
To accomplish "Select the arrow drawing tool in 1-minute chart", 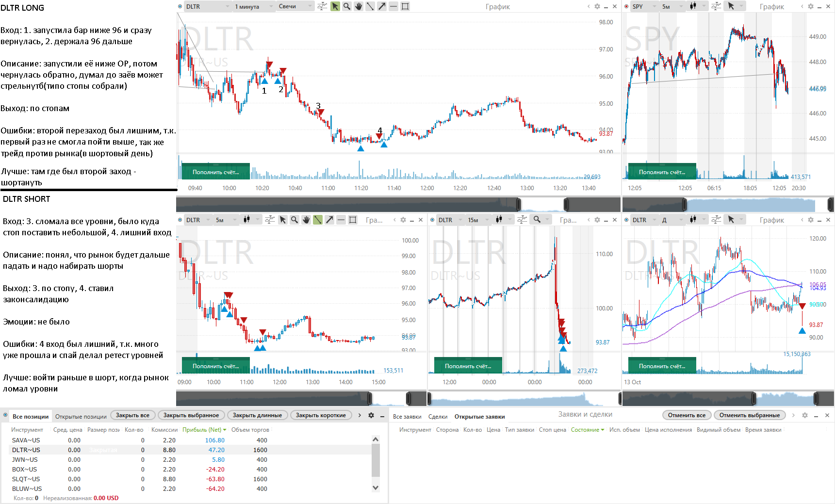I will (381, 6).
